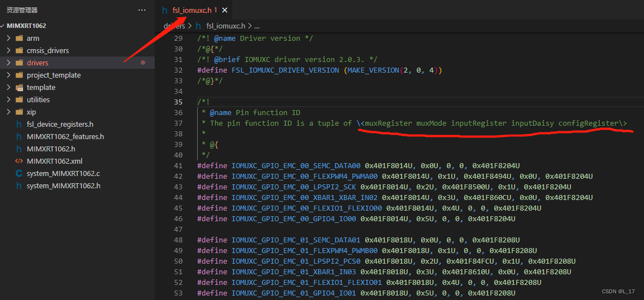Image resolution: width=644 pixels, height=300 pixels.
Task: Click the drivers folder icon
Action: 19,63
